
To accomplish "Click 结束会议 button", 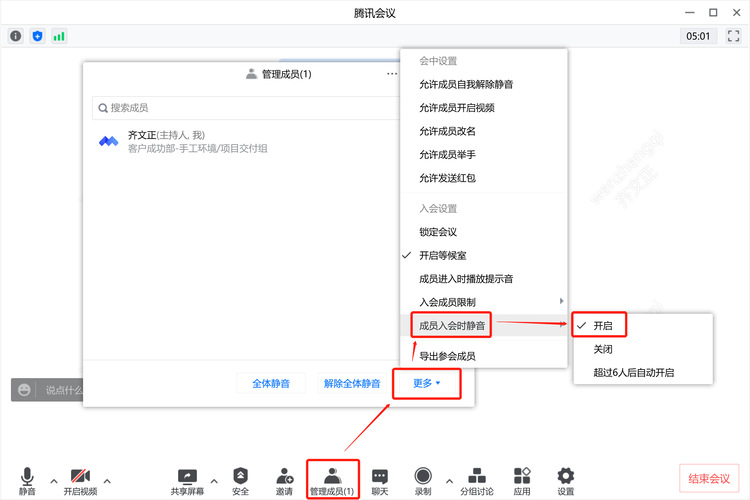I will click(709, 478).
